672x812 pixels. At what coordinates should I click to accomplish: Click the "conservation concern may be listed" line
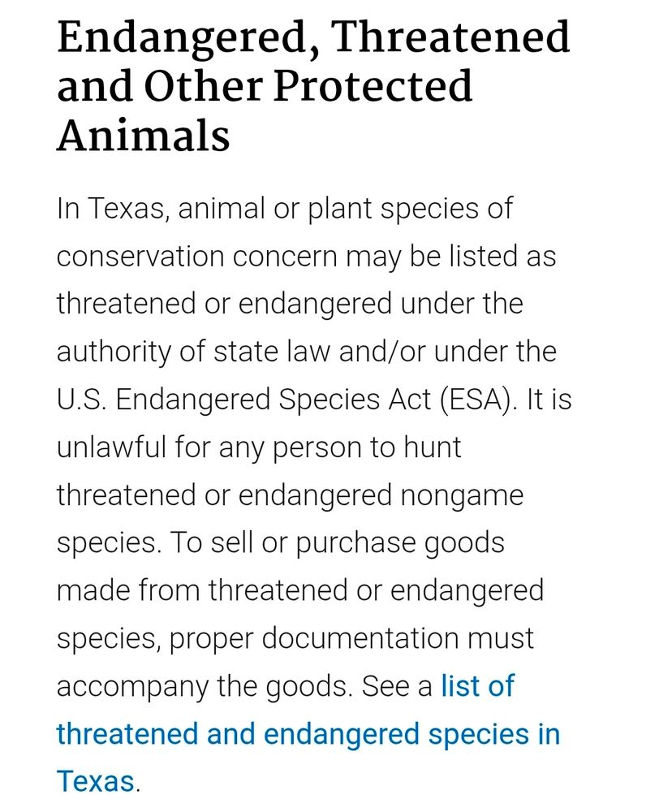pos(306,257)
